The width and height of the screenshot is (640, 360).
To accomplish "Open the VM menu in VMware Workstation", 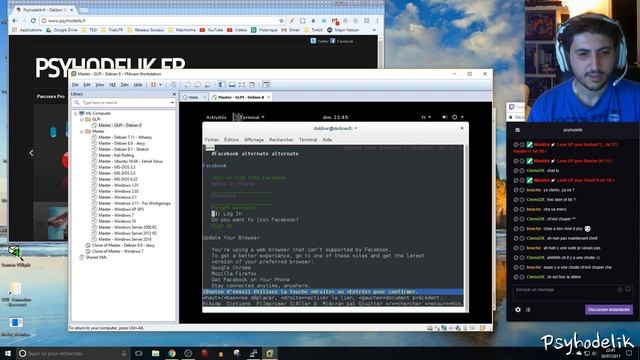I will pyautogui.click(x=112, y=85).
